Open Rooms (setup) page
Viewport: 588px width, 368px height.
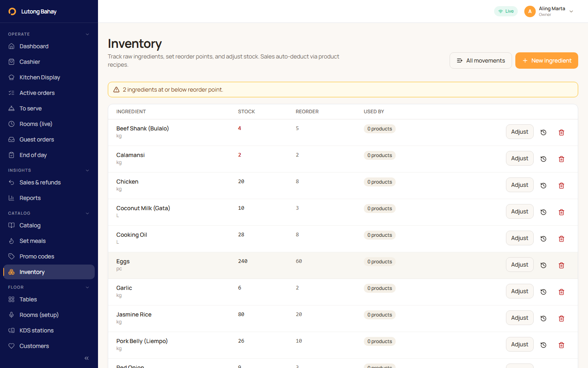(x=49, y=315)
